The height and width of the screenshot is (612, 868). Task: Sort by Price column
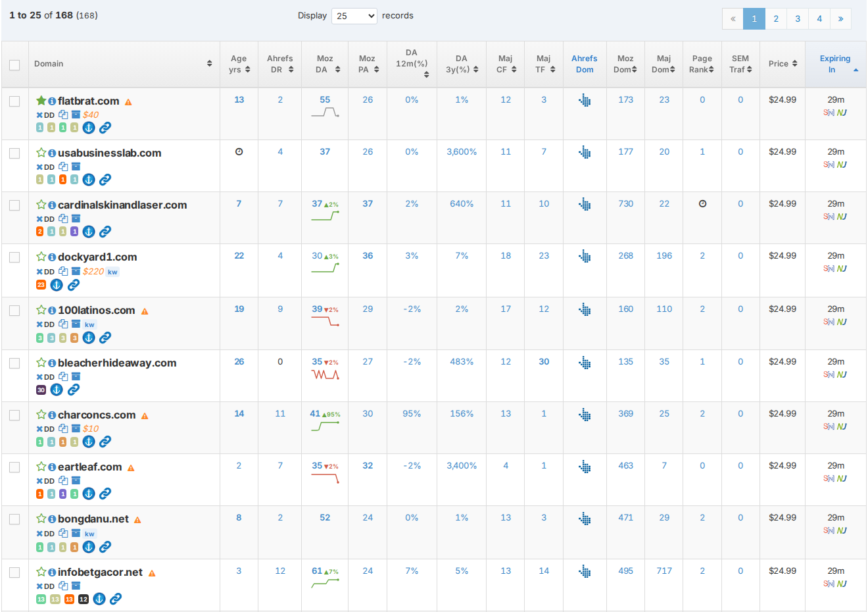pyautogui.click(x=783, y=64)
